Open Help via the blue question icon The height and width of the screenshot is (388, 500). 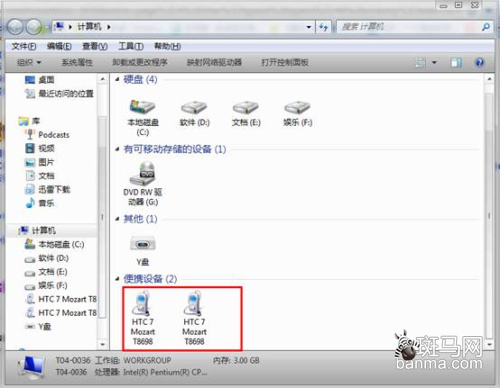pos(480,62)
